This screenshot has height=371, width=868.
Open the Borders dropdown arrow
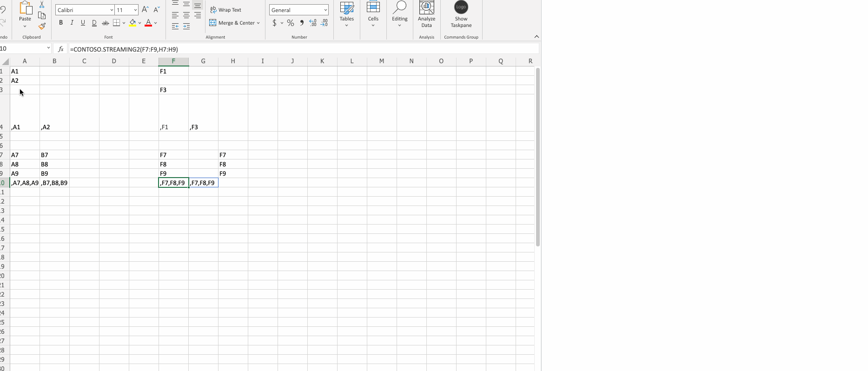pos(124,23)
